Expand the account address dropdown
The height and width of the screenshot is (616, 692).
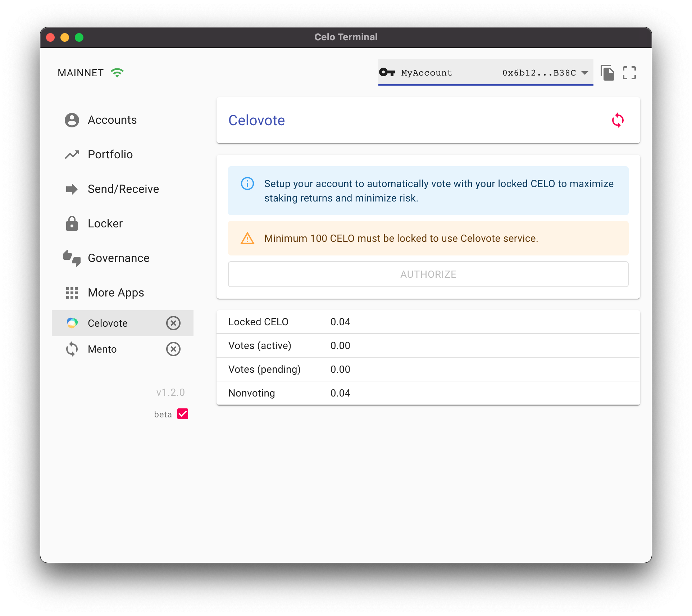[x=585, y=73]
